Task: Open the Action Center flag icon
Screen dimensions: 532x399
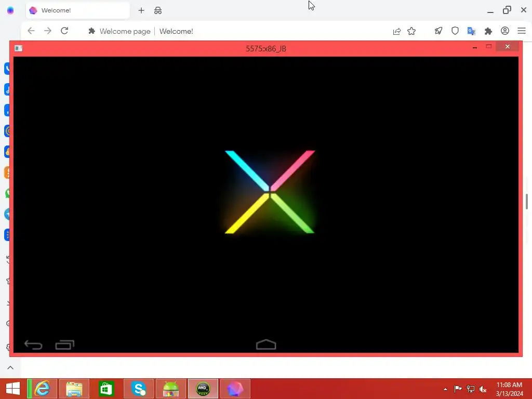Action: tap(458, 389)
